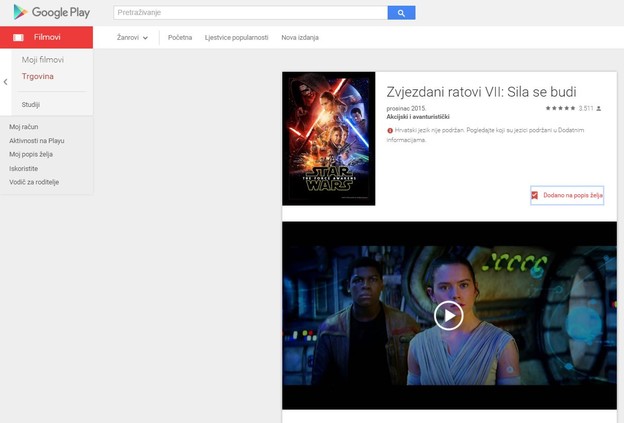The width and height of the screenshot is (624, 423).
Task: Click the prosinac 2015 release date
Action: (406, 108)
